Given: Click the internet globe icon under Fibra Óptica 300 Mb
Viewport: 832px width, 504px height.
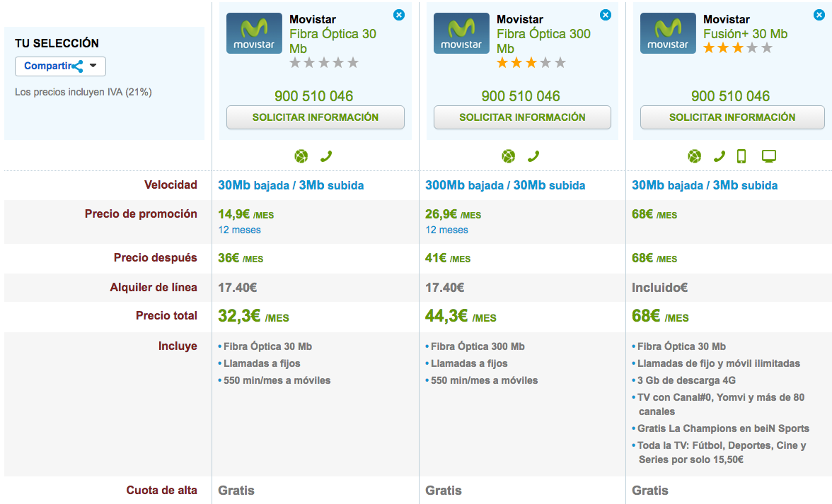Looking at the screenshot, I should 508,156.
